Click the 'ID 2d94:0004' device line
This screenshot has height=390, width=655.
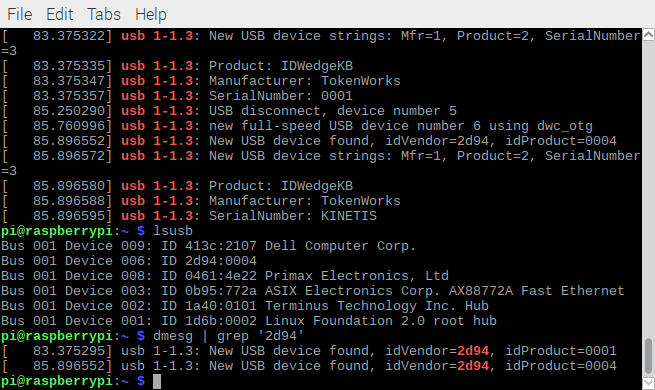129,261
